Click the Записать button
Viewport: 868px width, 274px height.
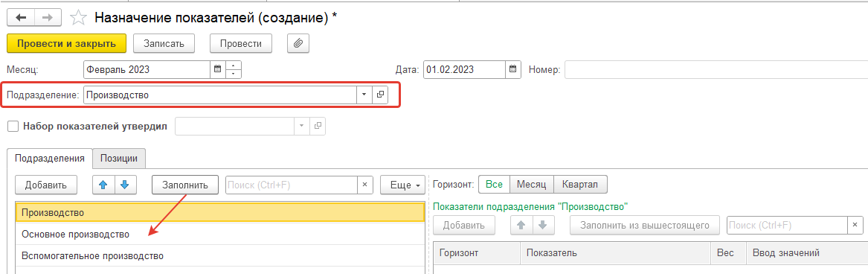click(164, 43)
